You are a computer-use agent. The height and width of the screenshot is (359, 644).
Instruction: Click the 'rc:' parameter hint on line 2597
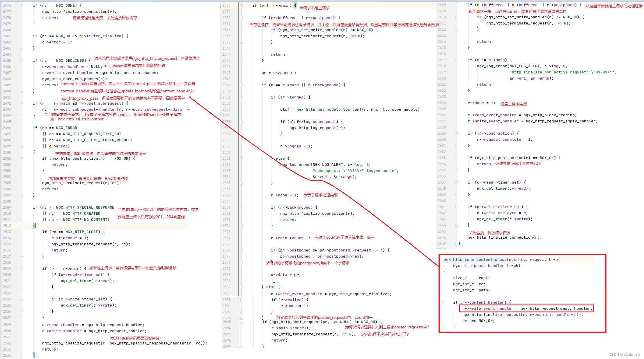[345, 334]
